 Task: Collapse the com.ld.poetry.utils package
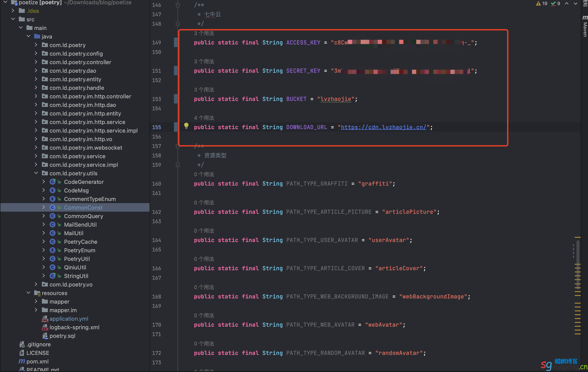click(x=36, y=173)
